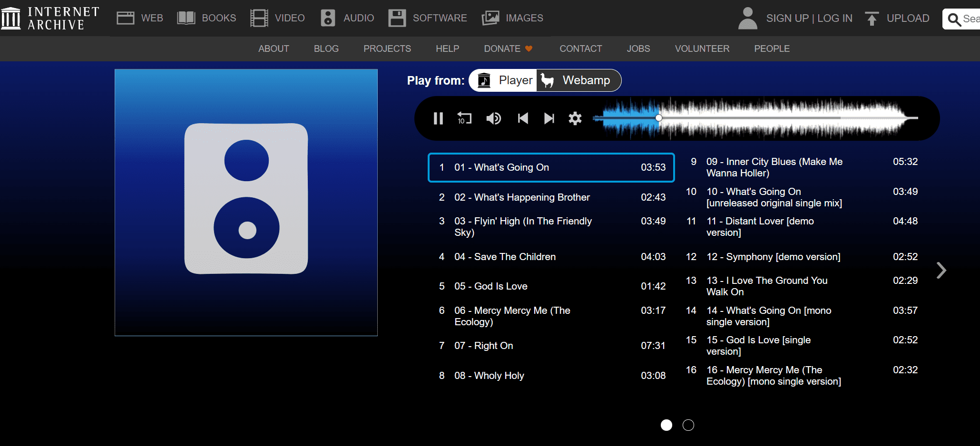This screenshot has width=980, height=446.
Task: Click the Internet Archive logo
Action: [x=50, y=18]
